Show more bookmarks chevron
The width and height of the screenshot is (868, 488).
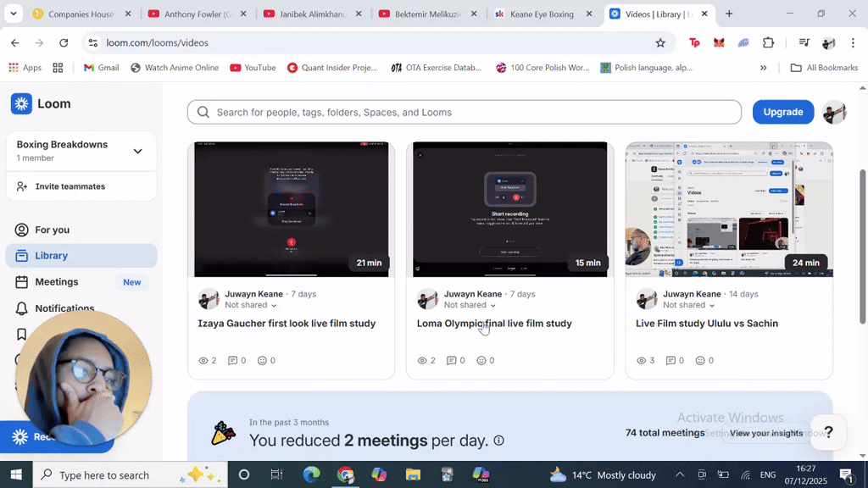pos(764,68)
